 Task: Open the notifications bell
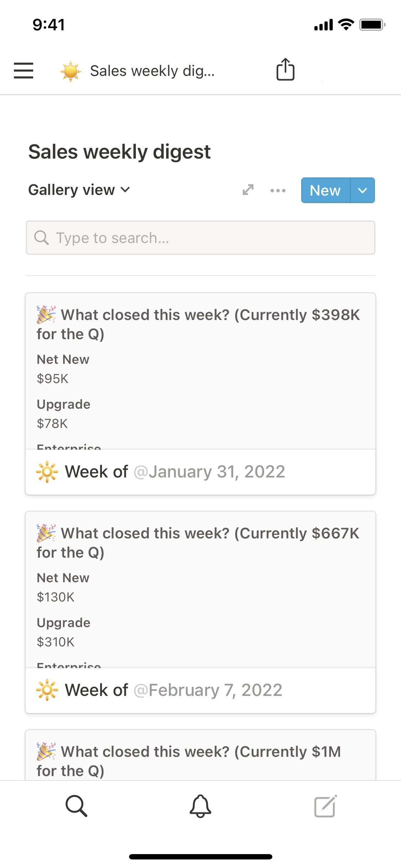click(200, 806)
